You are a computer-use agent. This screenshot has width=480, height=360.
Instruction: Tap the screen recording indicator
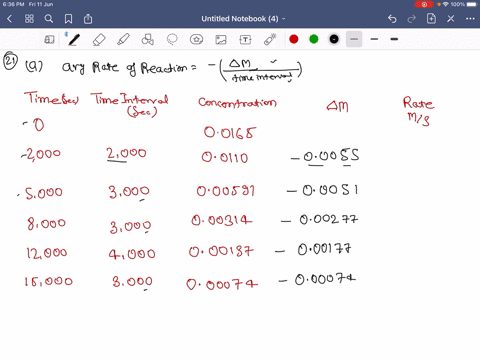click(424, 4)
